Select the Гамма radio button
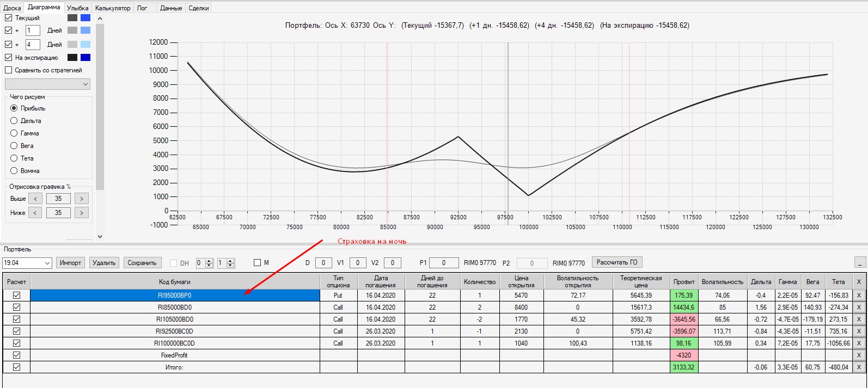Image resolution: width=868 pixels, height=388 pixels. tap(14, 133)
